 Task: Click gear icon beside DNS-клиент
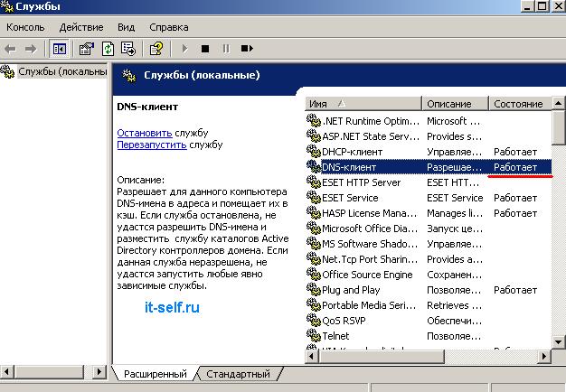coord(314,166)
